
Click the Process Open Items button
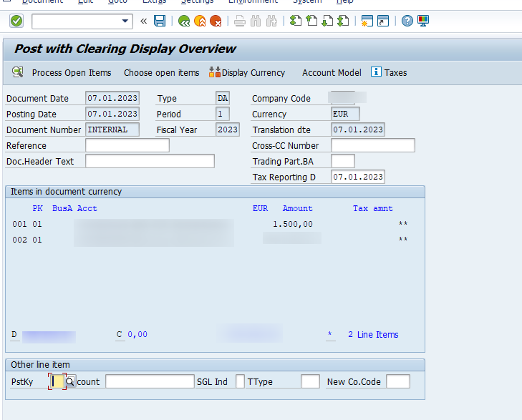point(62,72)
